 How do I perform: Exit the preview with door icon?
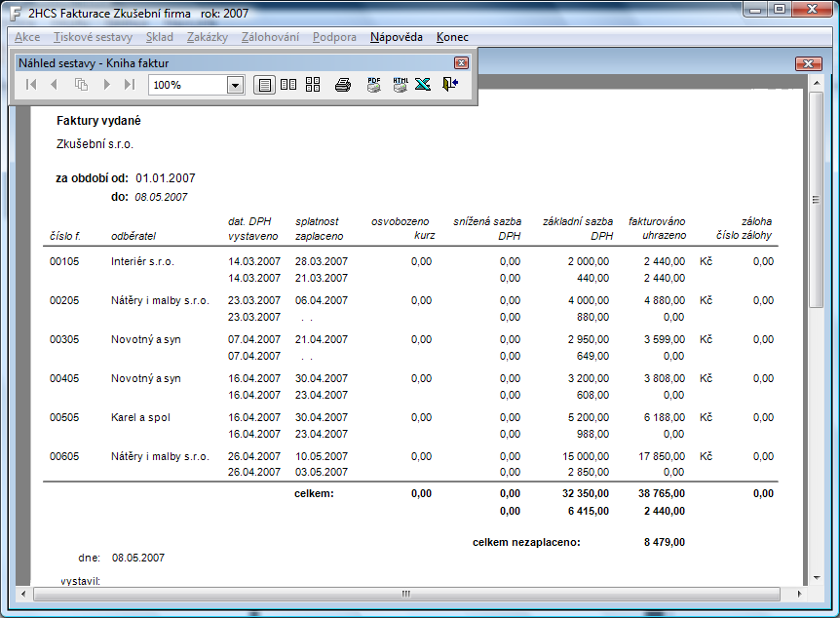[x=449, y=85]
